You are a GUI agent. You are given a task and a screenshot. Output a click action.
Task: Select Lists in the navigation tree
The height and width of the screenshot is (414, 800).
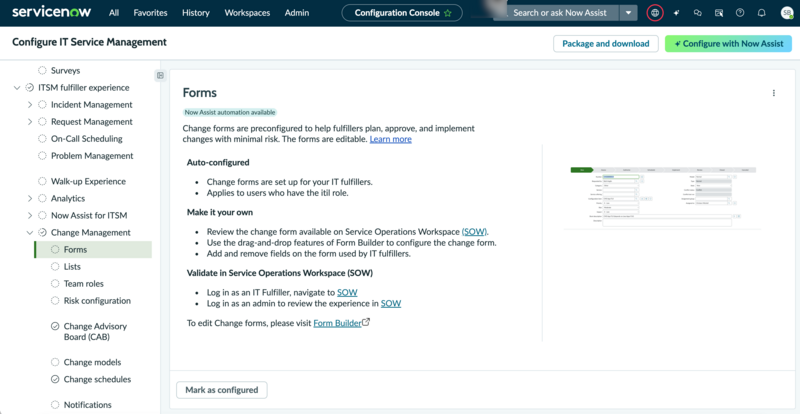tap(72, 266)
